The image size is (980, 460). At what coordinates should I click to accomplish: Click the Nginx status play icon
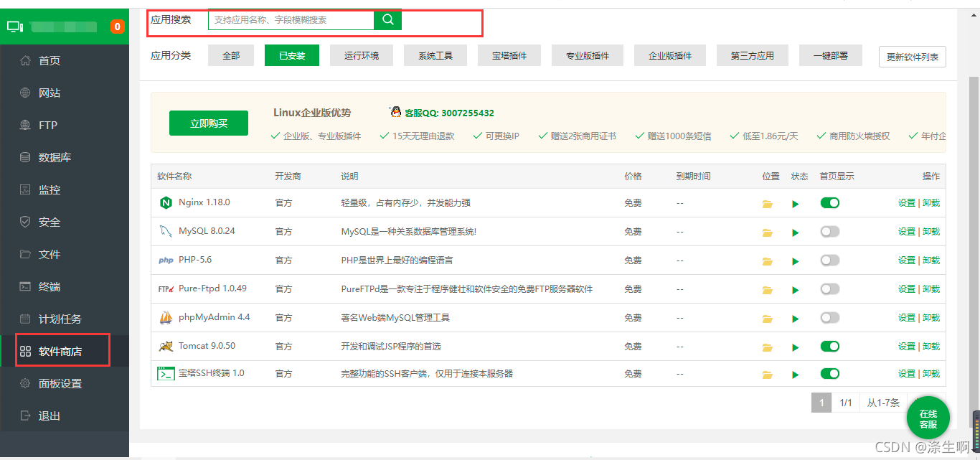click(795, 204)
